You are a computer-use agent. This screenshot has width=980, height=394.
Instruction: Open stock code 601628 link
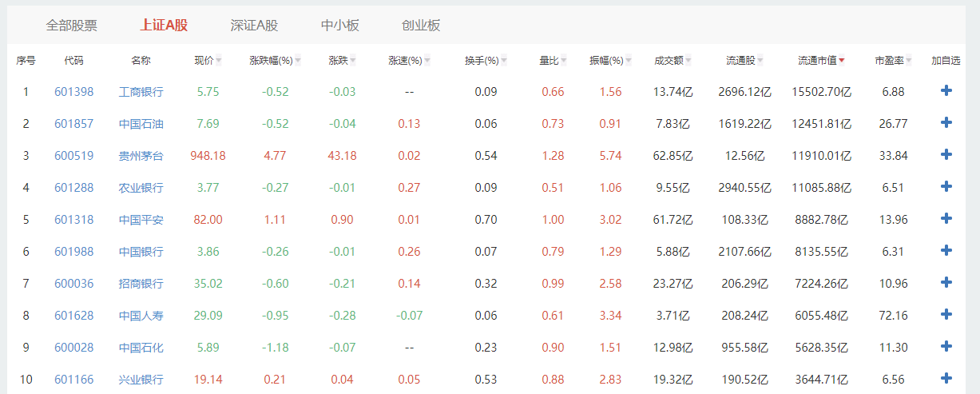pyautogui.click(x=73, y=316)
